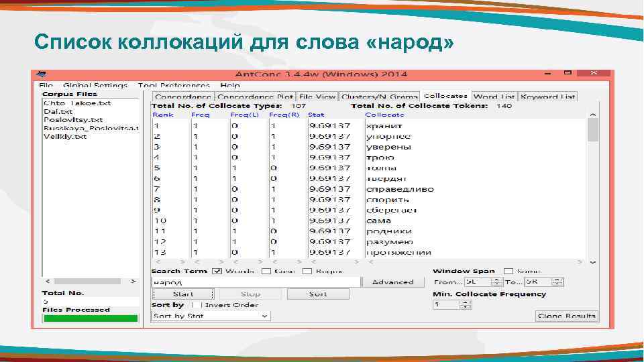Open the Global Settings menu
Image resolution: width=644 pixels, height=362 pixels.
point(95,85)
